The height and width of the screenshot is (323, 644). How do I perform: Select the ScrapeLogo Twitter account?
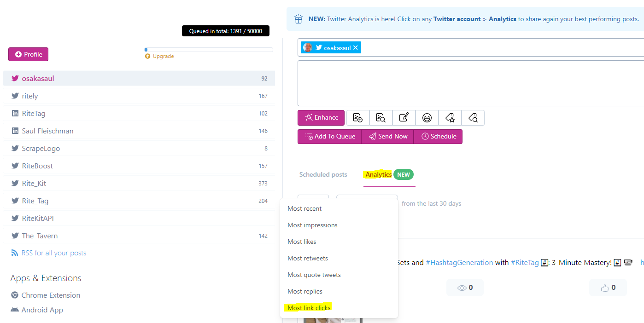[139, 148]
